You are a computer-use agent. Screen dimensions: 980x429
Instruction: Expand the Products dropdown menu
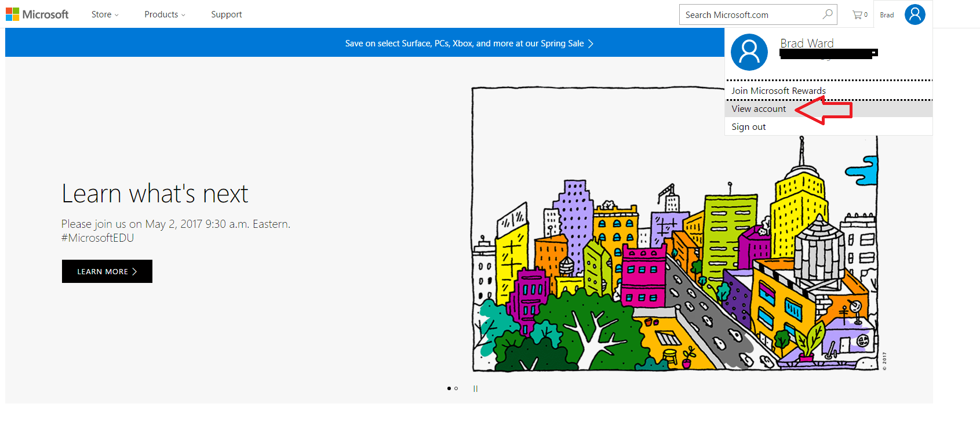coord(165,14)
